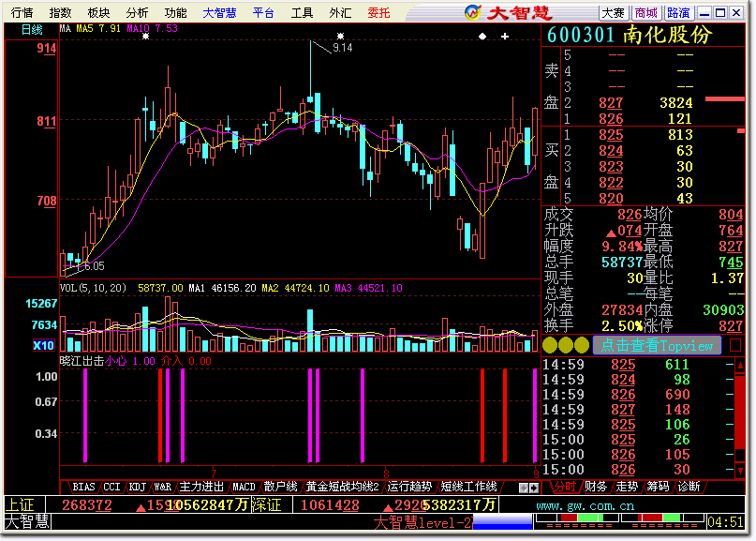
Task: Toggle the red square box beside Topview
Action: (x=735, y=345)
